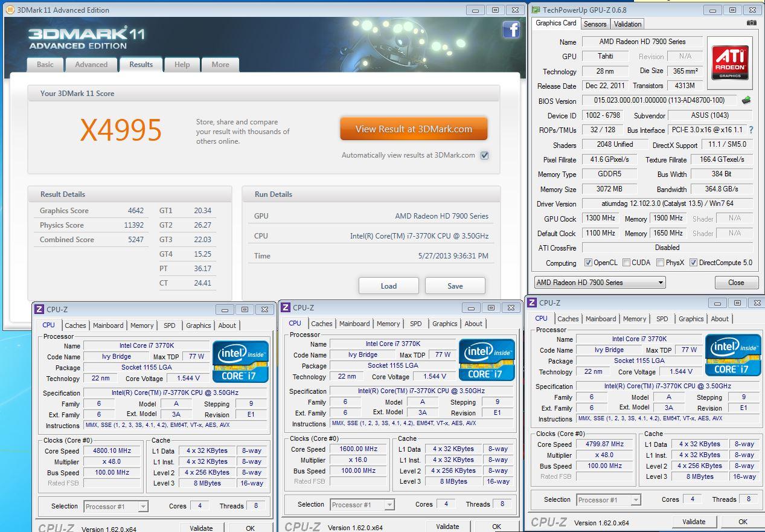The width and height of the screenshot is (765, 532).
Task: Open Processor #1 selection dropdown in right CPU-Z
Action: [609, 500]
